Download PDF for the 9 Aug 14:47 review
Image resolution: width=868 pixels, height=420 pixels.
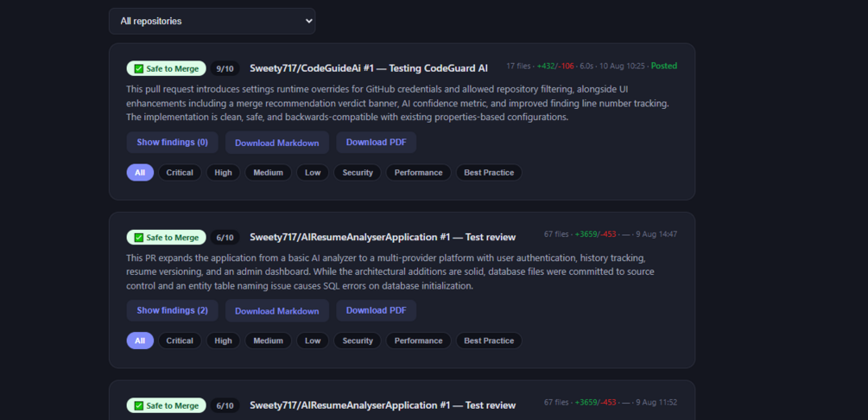pos(377,311)
